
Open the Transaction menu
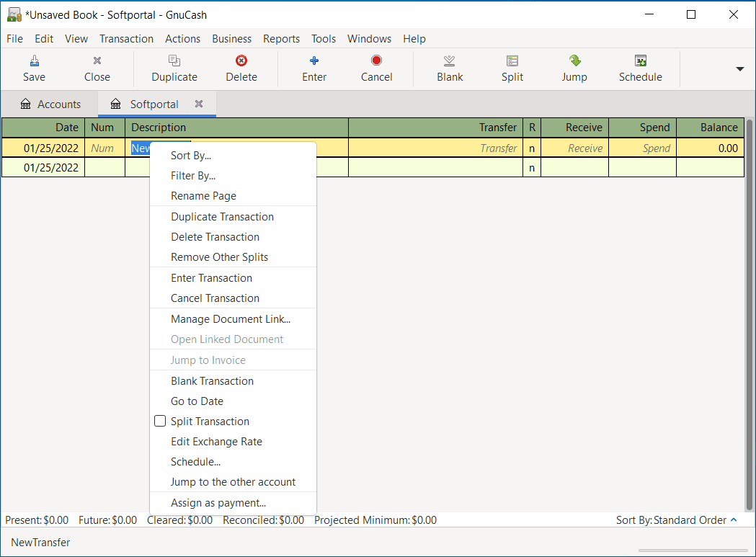click(126, 39)
